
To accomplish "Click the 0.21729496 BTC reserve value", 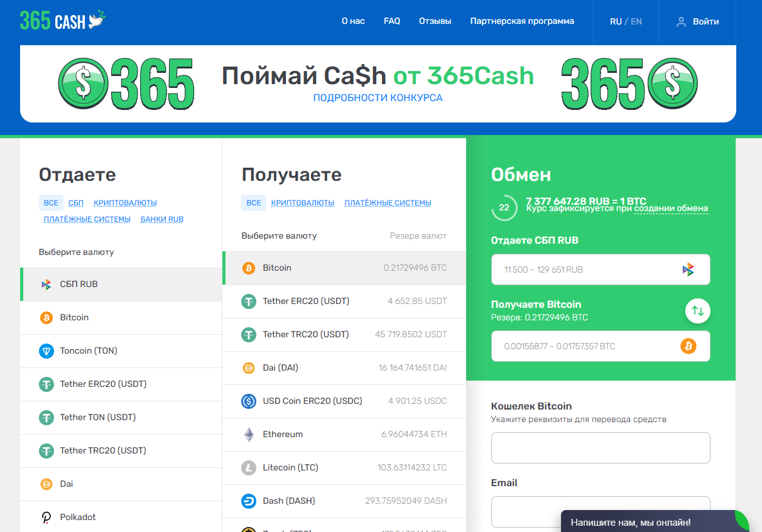I will point(415,268).
